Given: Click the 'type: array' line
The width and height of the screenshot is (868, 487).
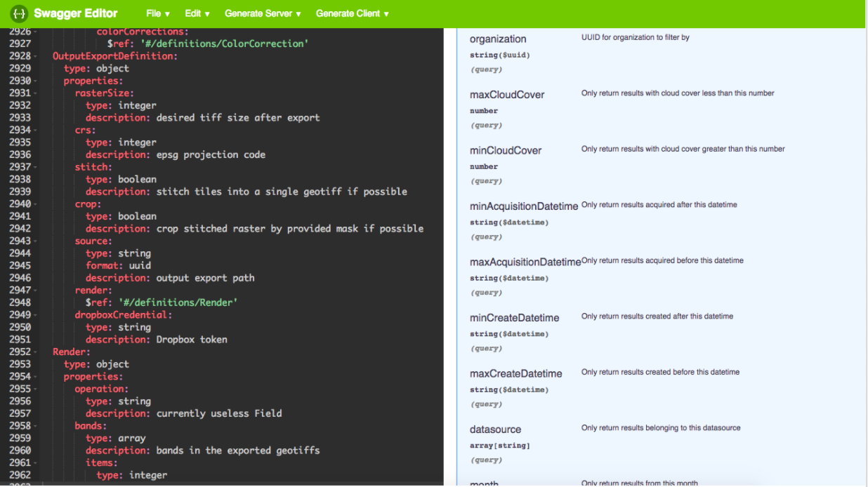Looking at the screenshot, I should [116, 438].
